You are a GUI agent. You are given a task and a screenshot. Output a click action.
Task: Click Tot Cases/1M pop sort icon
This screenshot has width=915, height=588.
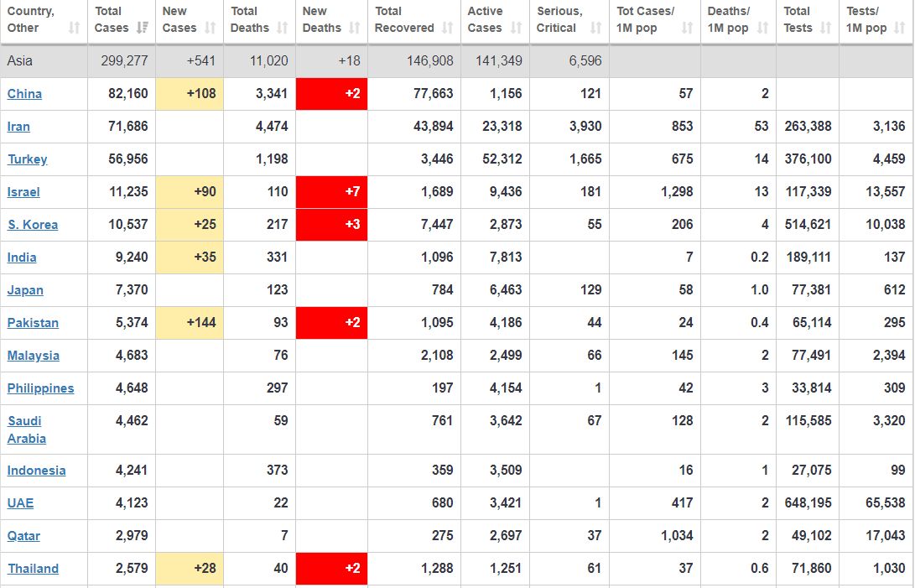coord(687,28)
